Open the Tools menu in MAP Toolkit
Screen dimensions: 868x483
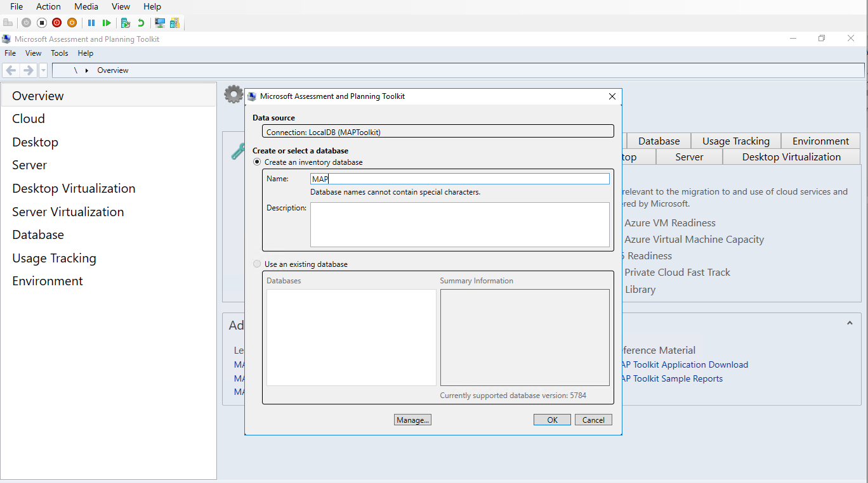pos(60,53)
